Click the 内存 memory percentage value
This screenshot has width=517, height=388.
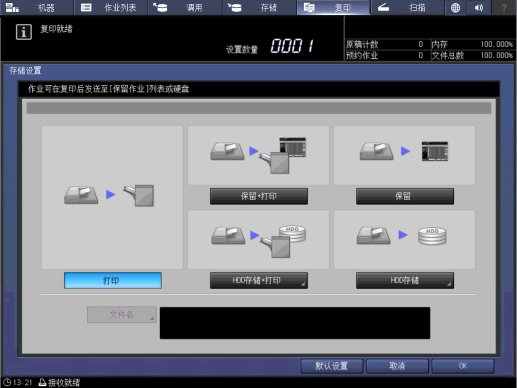click(496, 44)
